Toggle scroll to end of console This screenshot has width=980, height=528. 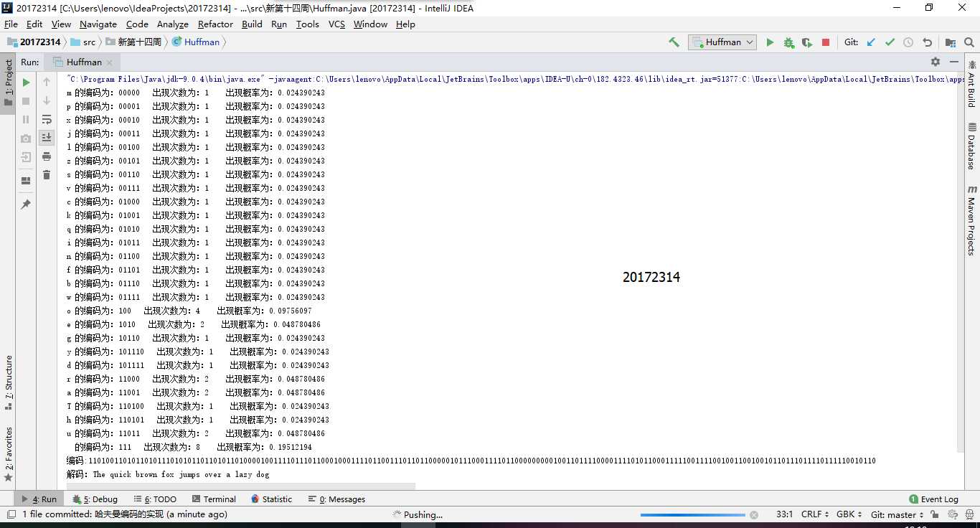[47, 137]
